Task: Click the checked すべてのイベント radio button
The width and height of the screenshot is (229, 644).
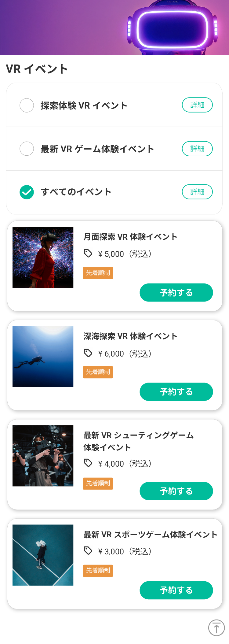Action: [x=27, y=192]
